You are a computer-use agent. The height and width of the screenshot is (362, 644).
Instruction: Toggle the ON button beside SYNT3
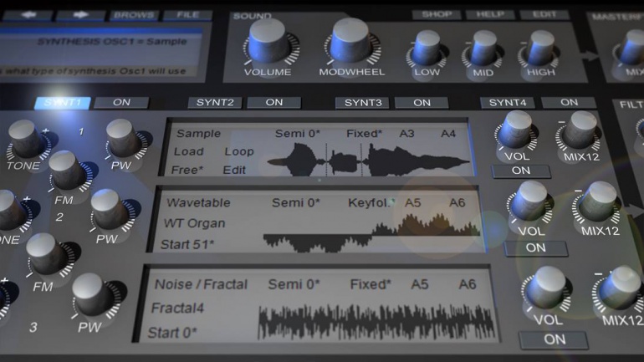tap(422, 103)
